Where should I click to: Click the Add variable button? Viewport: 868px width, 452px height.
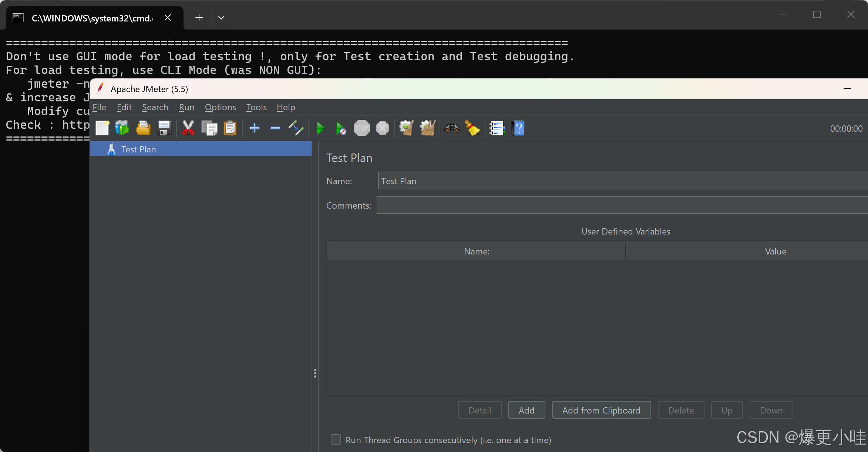click(526, 410)
